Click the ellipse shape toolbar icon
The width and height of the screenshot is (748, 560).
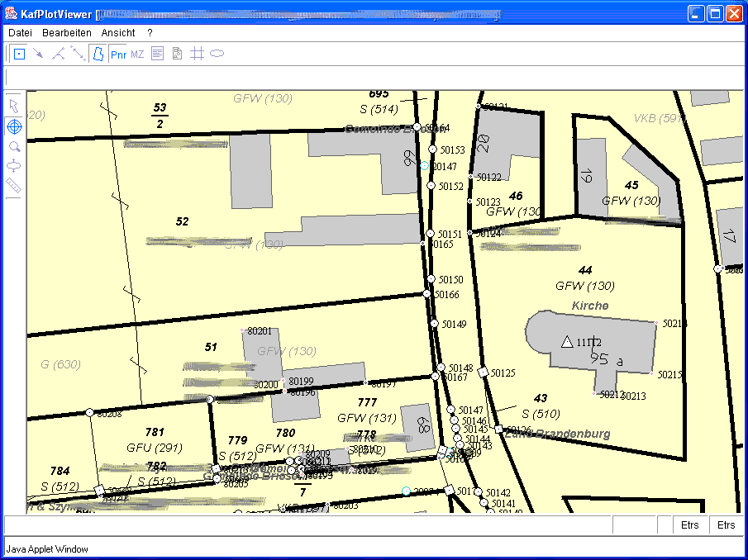[217, 54]
